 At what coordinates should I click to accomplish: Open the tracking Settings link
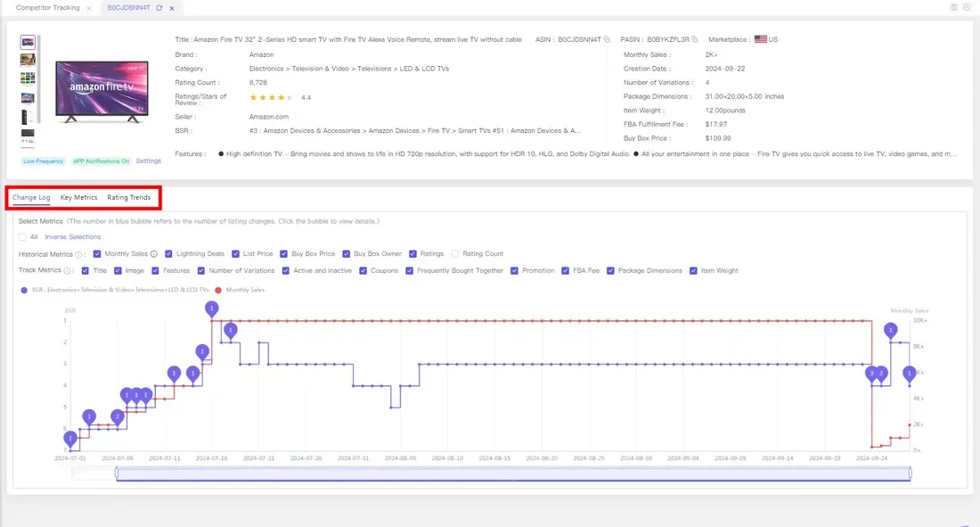click(x=148, y=161)
